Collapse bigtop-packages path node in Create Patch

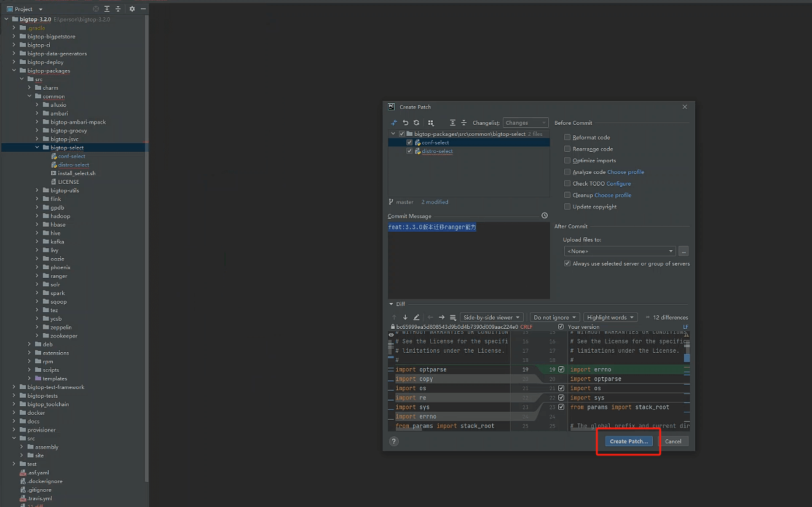[x=394, y=133]
